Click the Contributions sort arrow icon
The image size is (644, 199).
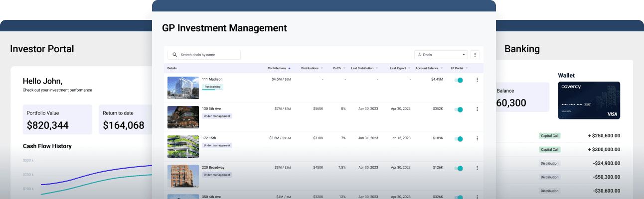(290, 68)
